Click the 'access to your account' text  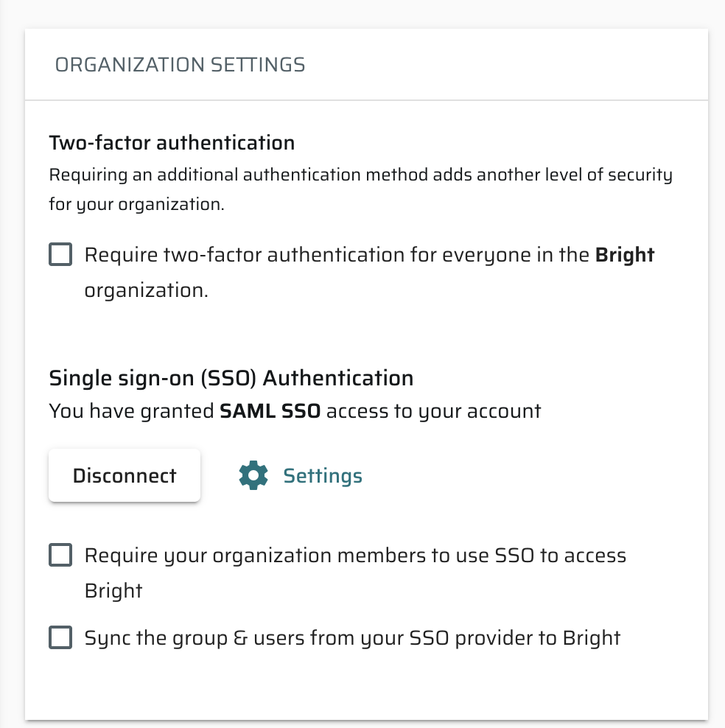click(433, 411)
